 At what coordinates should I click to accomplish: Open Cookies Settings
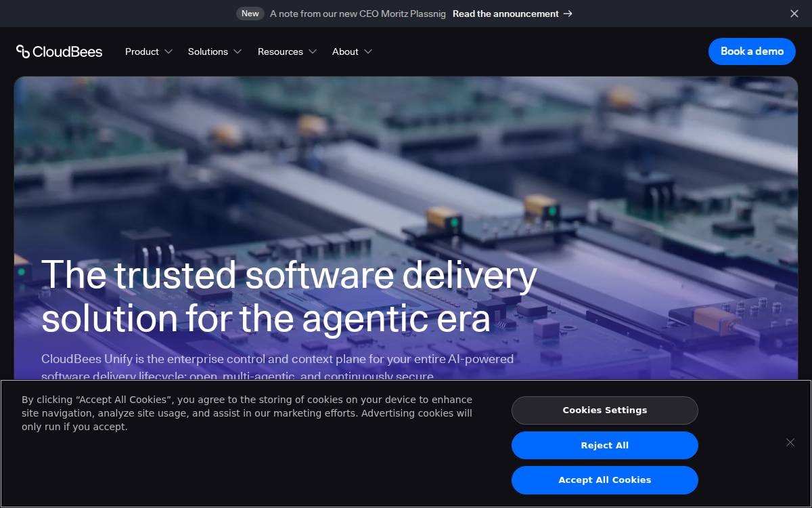click(605, 410)
